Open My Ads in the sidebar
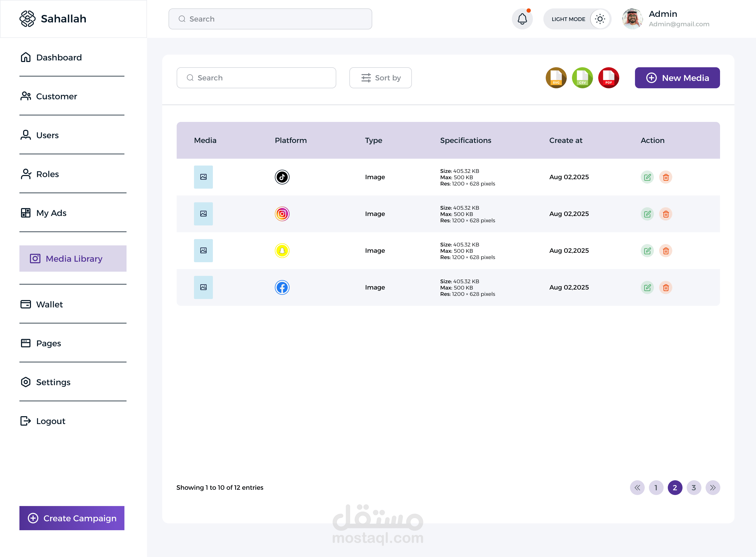756x557 pixels. click(51, 213)
